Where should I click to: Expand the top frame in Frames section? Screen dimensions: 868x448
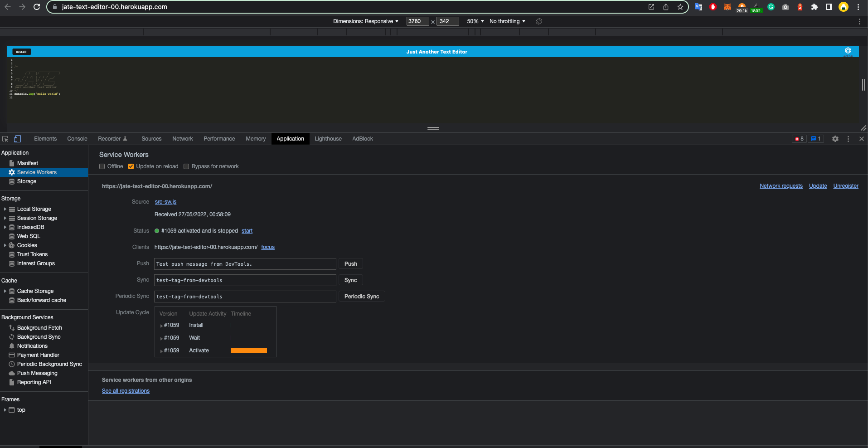click(5, 409)
